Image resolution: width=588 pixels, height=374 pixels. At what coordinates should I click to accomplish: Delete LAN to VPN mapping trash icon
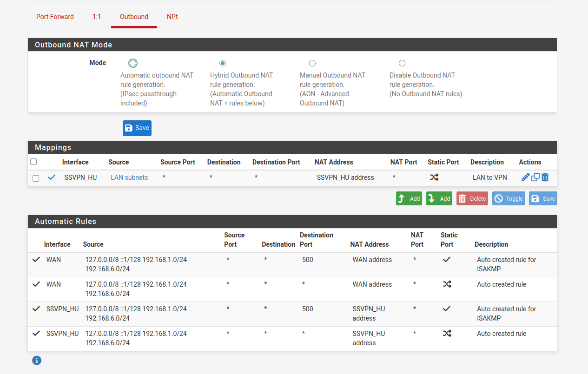(x=545, y=177)
